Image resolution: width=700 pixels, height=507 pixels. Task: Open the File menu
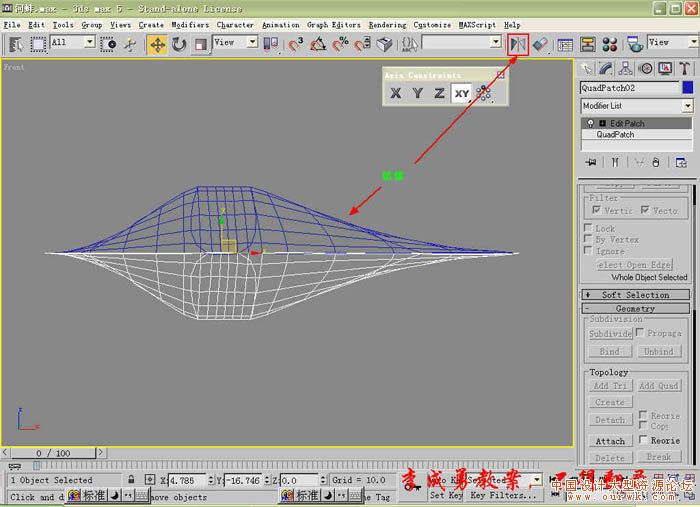pyautogui.click(x=12, y=25)
